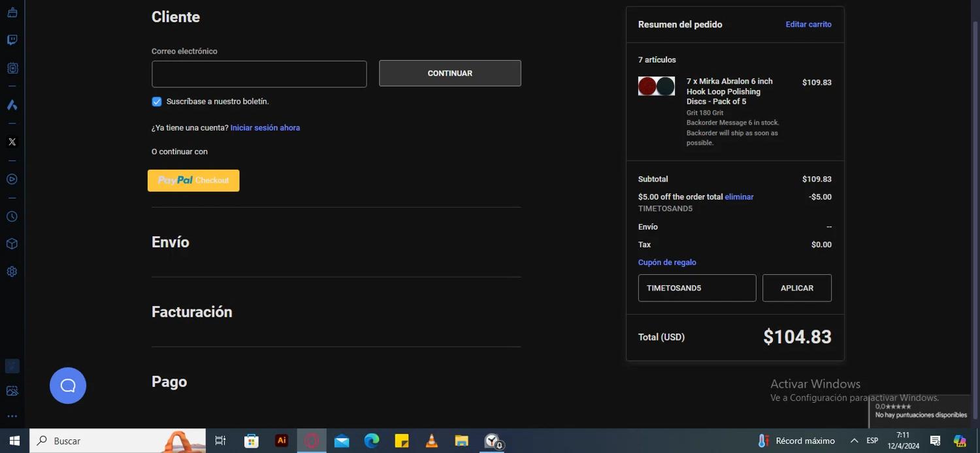Select the Opera GX taskbar icon

(312, 441)
